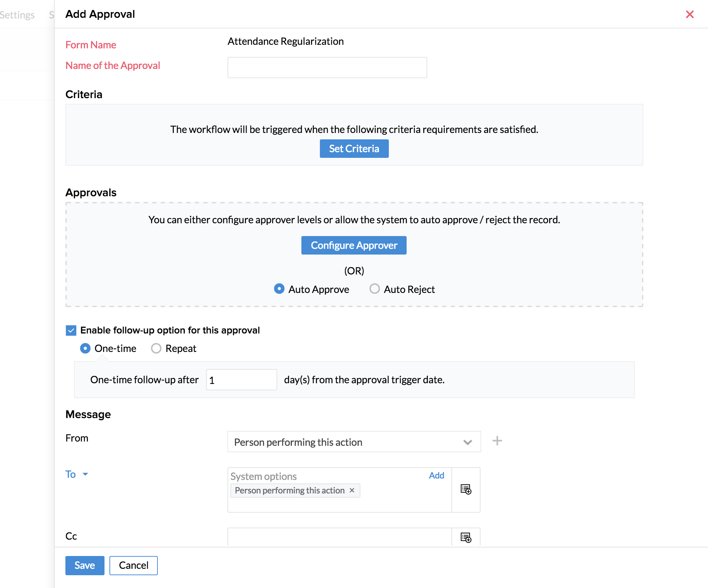Click the plus icon next to From dropdown
Image resolution: width=708 pixels, height=588 pixels.
pyautogui.click(x=497, y=441)
